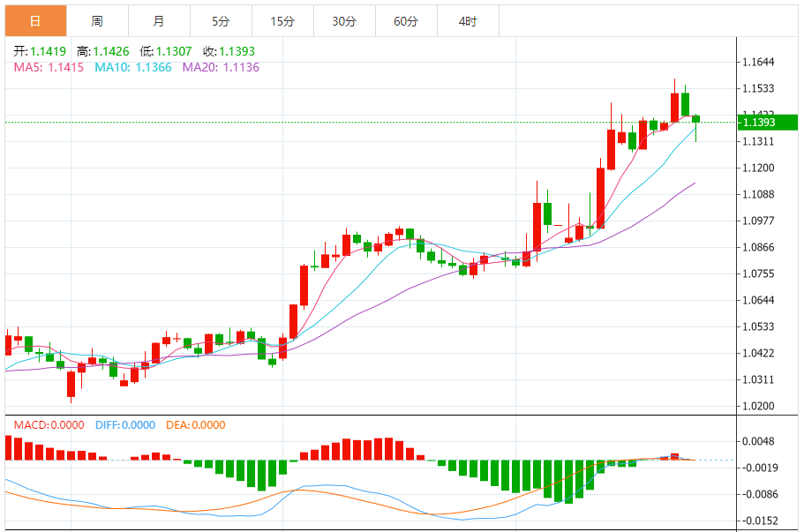Click the 1.0755 price axis label
This screenshot has width=804, height=532.
pyautogui.click(x=758, y=273)
